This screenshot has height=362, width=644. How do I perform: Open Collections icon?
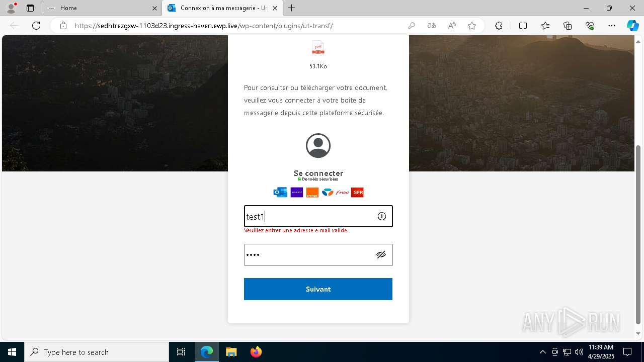(x=568, y=26)
